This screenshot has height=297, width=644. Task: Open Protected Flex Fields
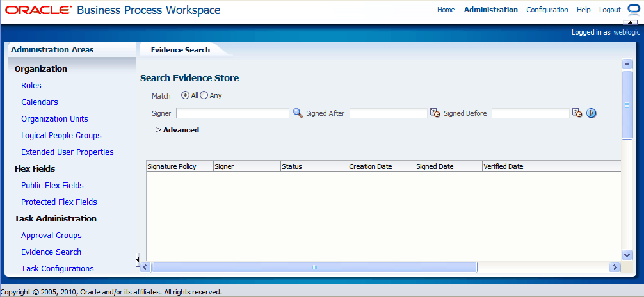click(x=59, y=202)
